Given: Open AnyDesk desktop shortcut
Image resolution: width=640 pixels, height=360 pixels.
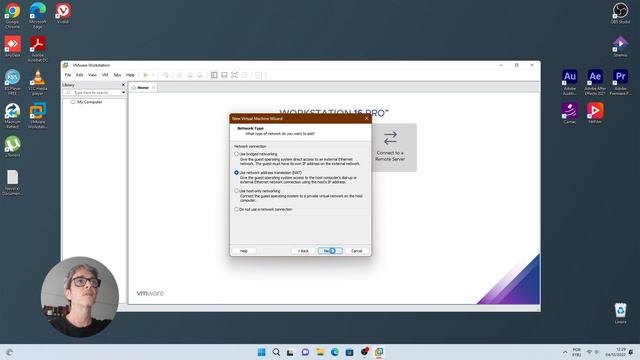Looking at the screenshot, I should (12, 47).
